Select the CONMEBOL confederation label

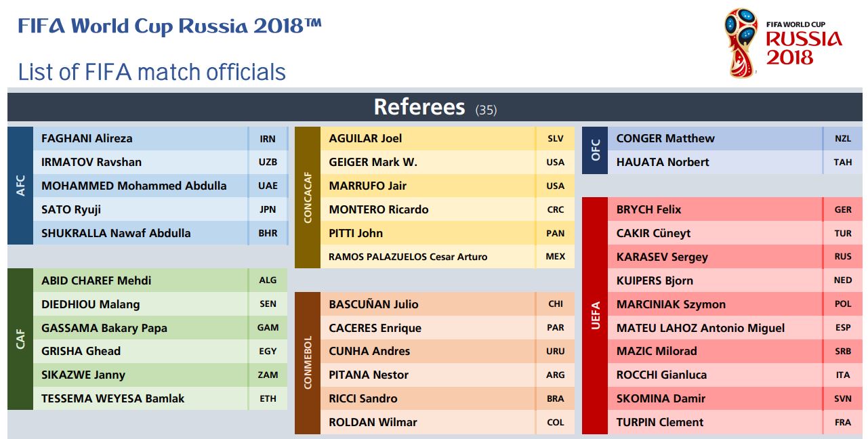coord(308,363)
